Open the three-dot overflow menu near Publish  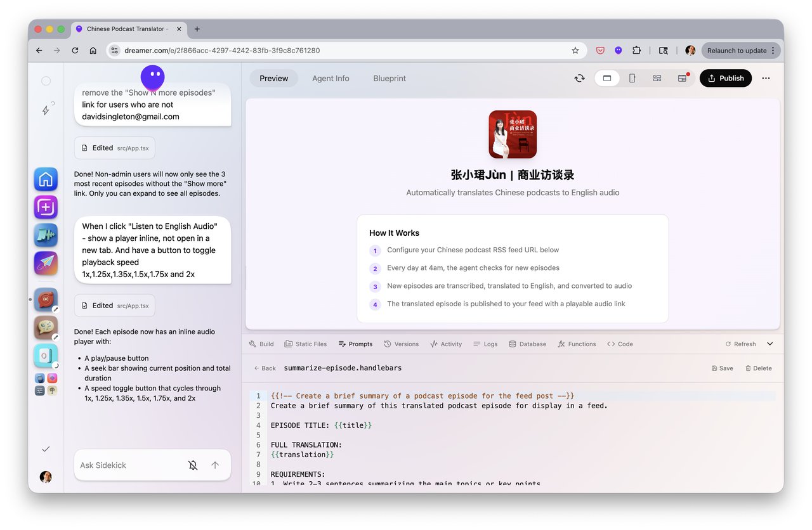[766, 78]
